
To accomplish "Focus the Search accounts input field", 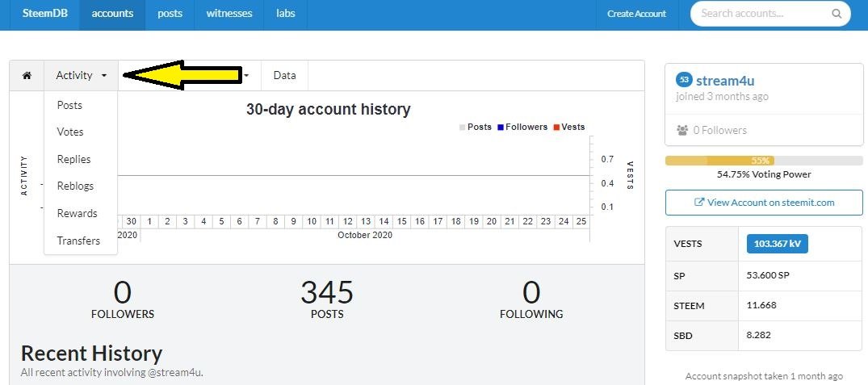I will (x=763, y=14).
